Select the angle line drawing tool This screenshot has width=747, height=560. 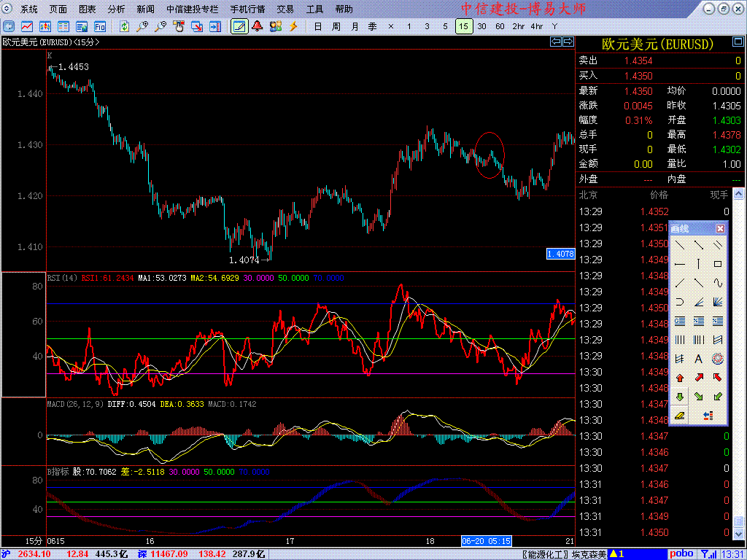[699, 302]
